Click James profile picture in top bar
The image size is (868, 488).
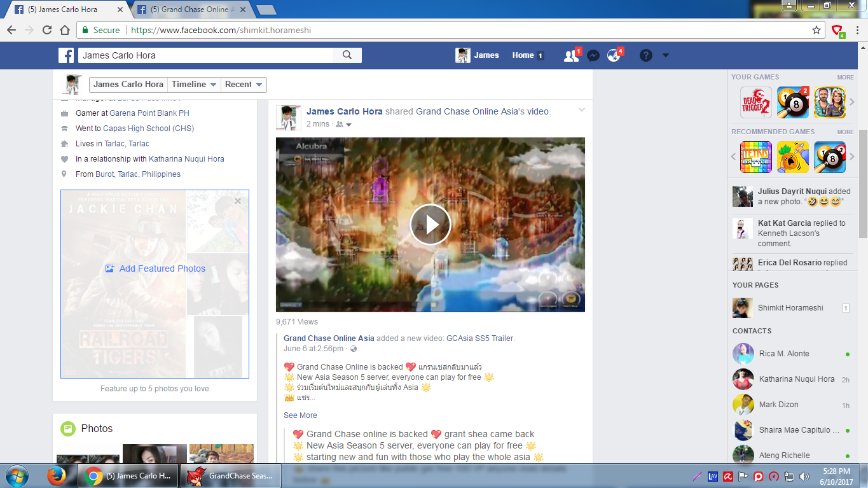(463, 55)
